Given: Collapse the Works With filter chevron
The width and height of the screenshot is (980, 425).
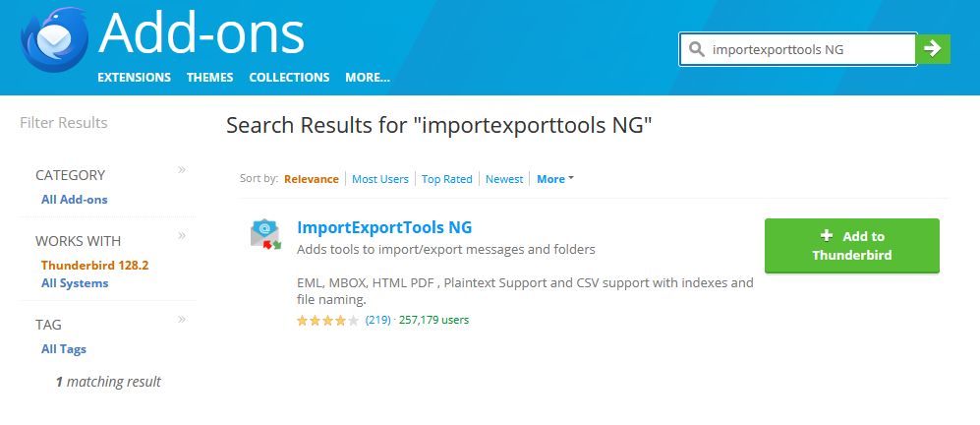Looking at the screenshot, I should tap(182, 236).
